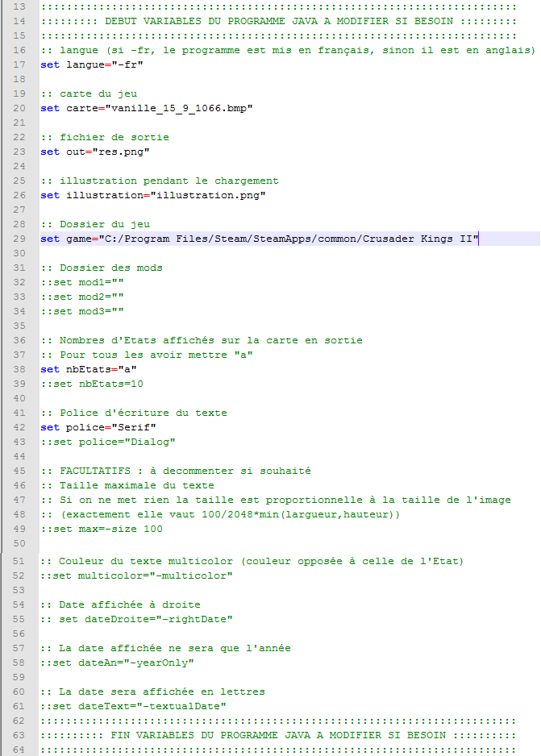Viewport: 541px width, 756px height.
Task: Click on the out="res.png" text
Action: pyautogui.click(x=106, y=152)
